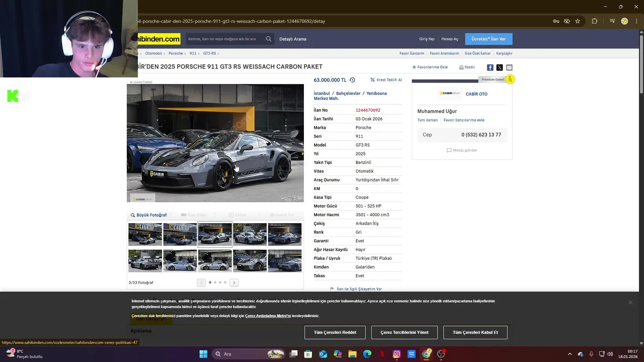Click Tüm Çerezleri Kabul Et button
Viewport: 644px width, 362px height.
[475, 332]
